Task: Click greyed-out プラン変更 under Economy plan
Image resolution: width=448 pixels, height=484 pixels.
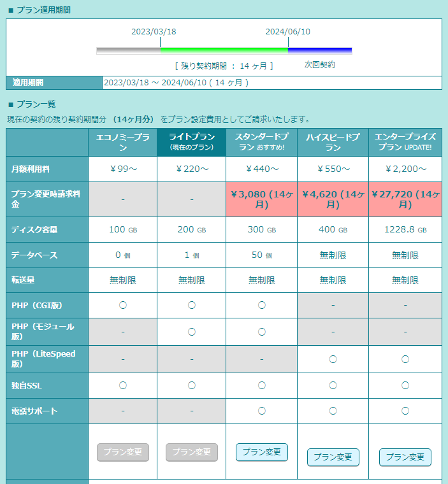Action: pyautogui.click(x=123, y=452)
